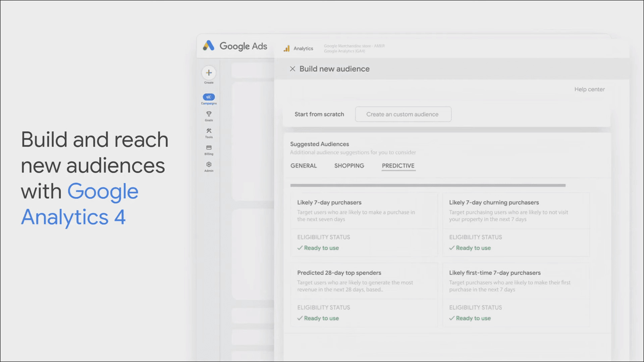Click Ready to use under first-time purchasers
This screenshot has width=644, height=362.
pyautogui.click(x=470, y=318)
